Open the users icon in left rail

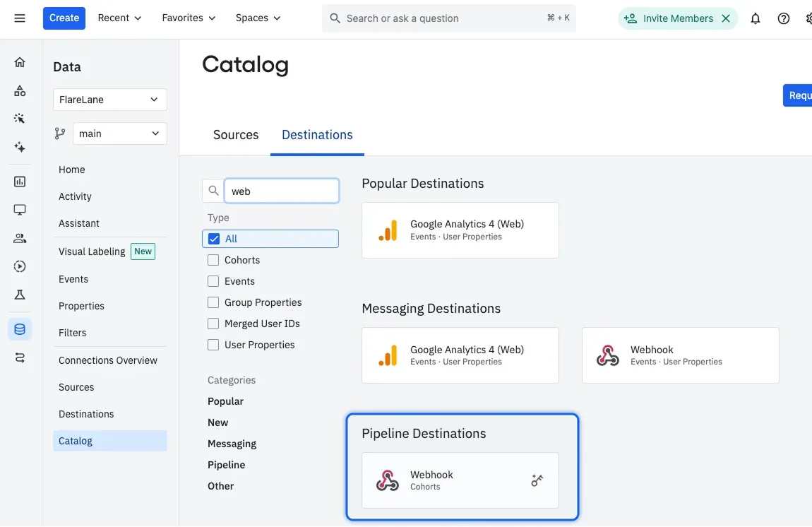[20, 238]
